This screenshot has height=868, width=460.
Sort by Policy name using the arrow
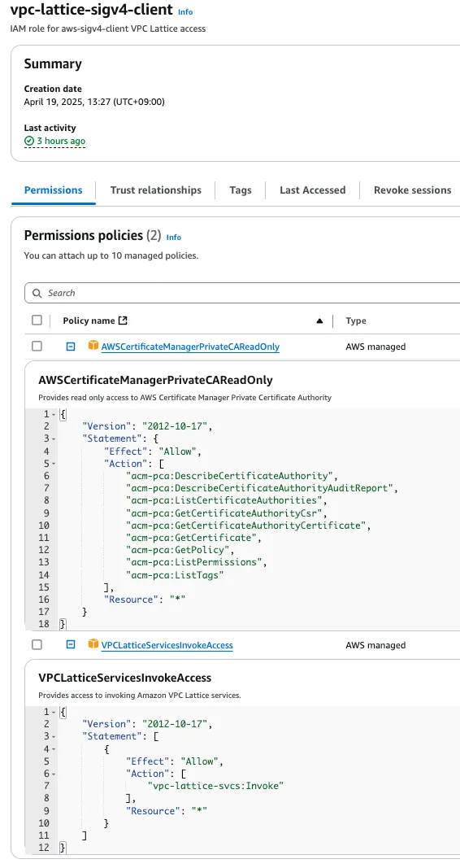pyautogui.click(x=319, y=321)
